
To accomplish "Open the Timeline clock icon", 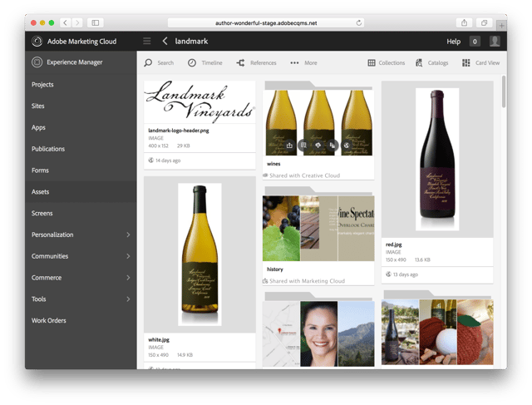I will [192, 63].
